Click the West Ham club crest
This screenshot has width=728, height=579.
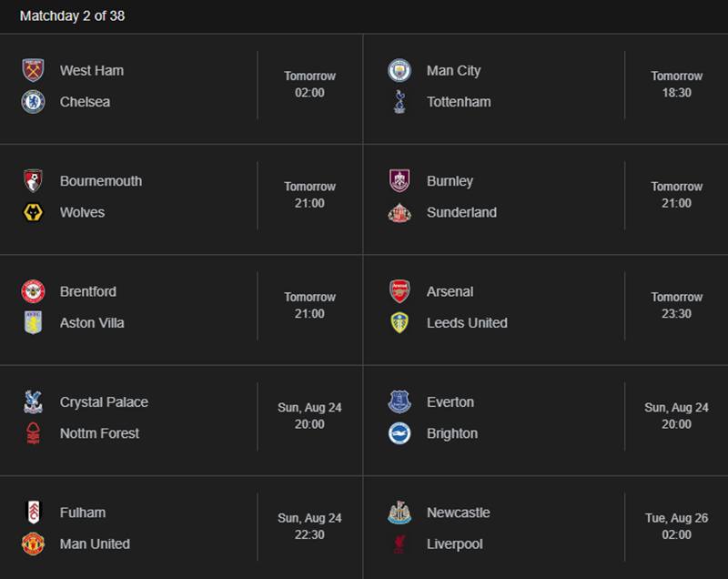point(33,70)
